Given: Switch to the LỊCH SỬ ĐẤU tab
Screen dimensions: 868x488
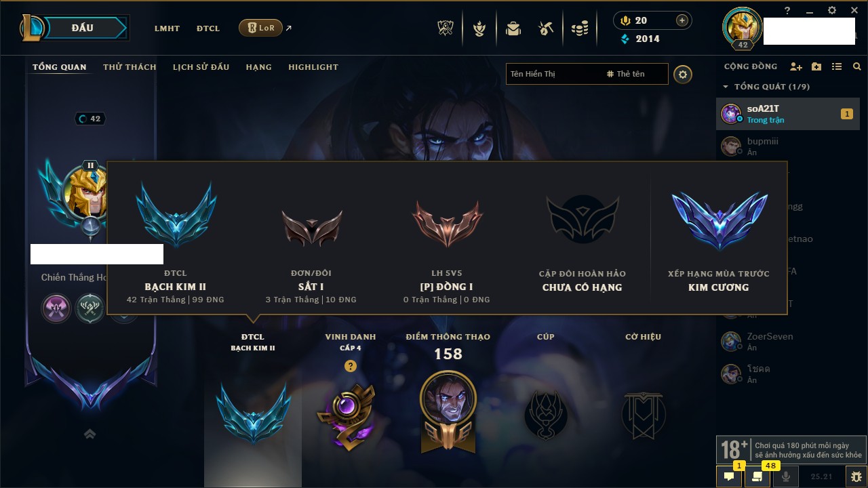Looking at the screenshot, I should click(x=201, y=67).
